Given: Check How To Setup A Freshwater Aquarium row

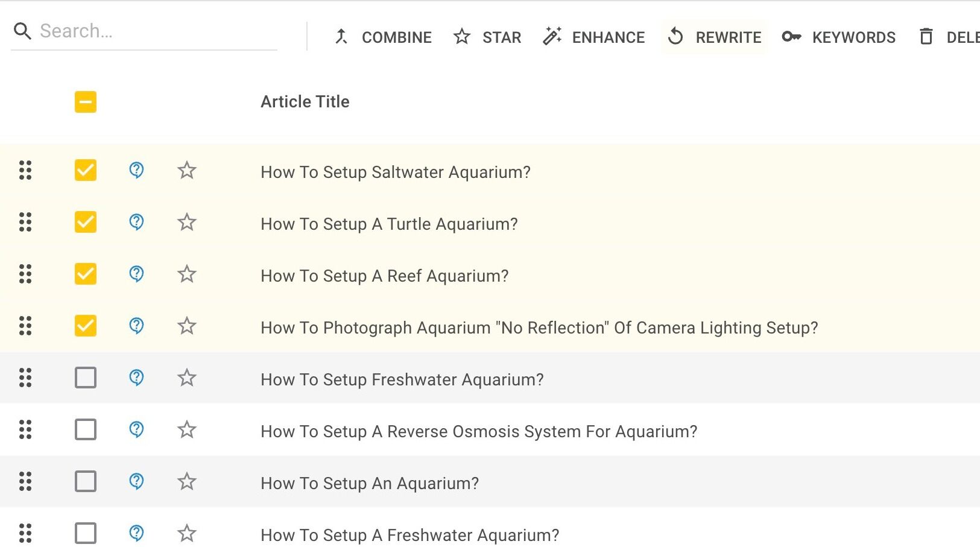Looking at the screenshot, I should point(86,533).
